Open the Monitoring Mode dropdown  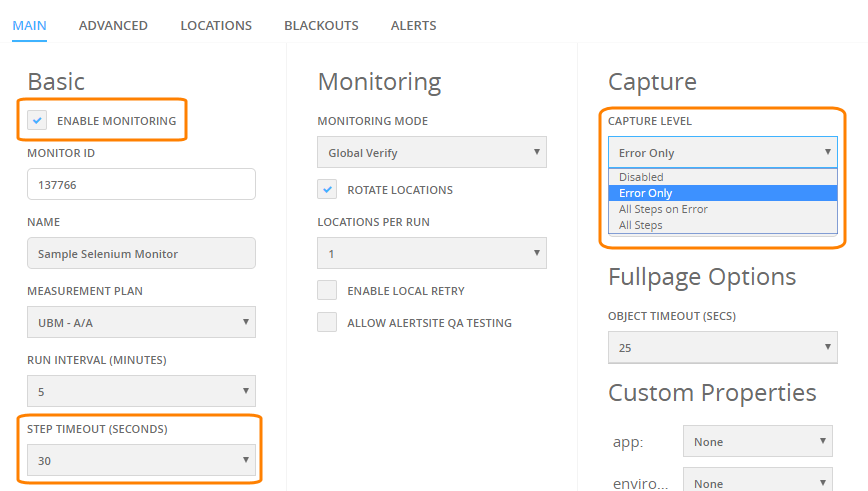(432, 152)
